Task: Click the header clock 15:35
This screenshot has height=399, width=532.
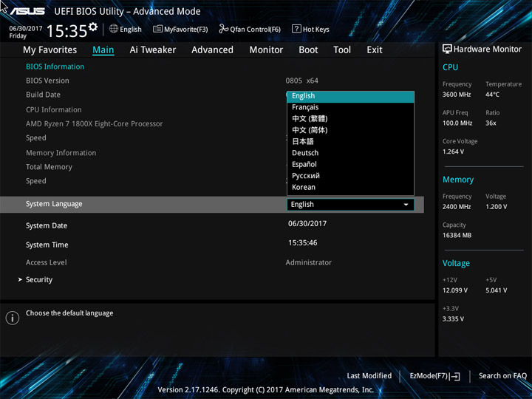Action: [x=66, y=31]
